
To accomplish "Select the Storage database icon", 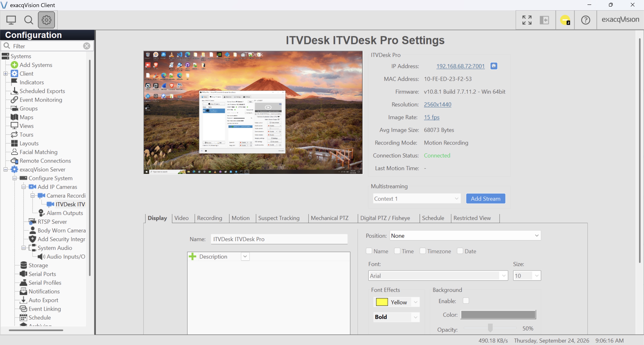I will (23, 265).
